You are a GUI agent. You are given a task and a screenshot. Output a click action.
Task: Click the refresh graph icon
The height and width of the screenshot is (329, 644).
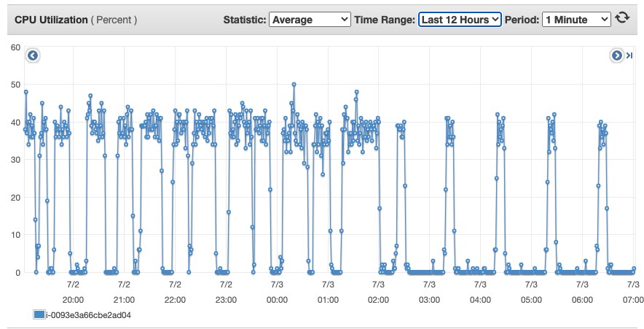click(622, 18)
